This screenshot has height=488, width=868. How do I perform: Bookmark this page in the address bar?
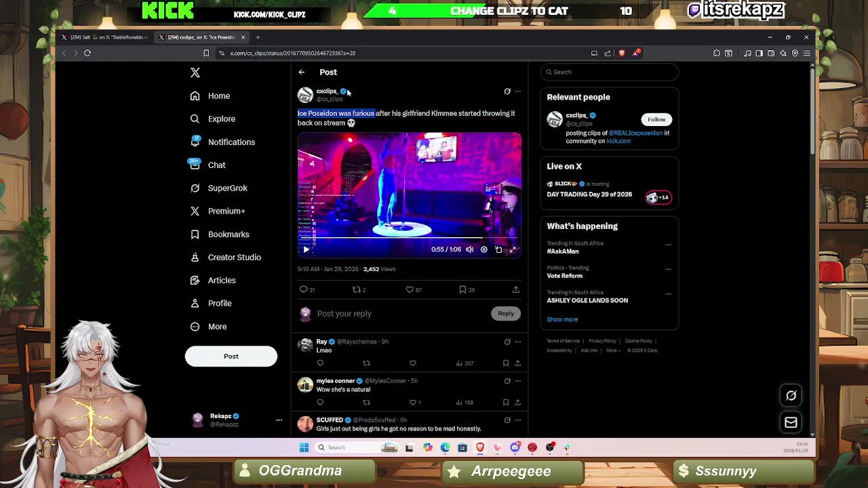tap(206, 53)
